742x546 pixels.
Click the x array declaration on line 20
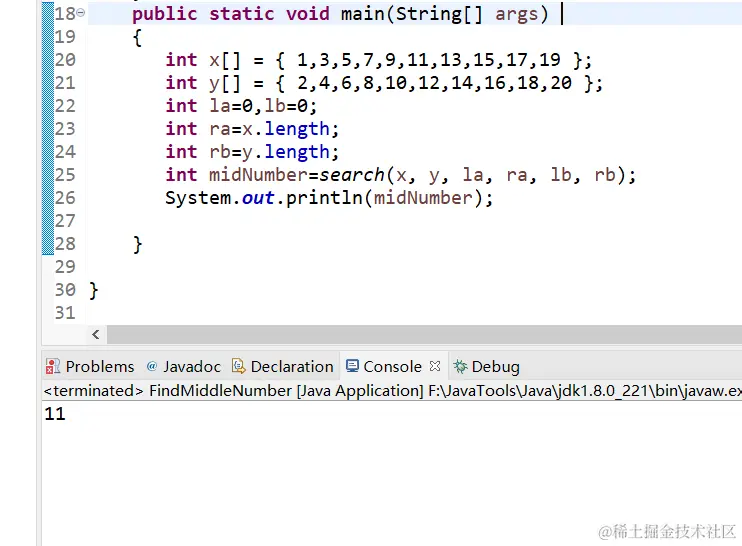tap(379, 60)
